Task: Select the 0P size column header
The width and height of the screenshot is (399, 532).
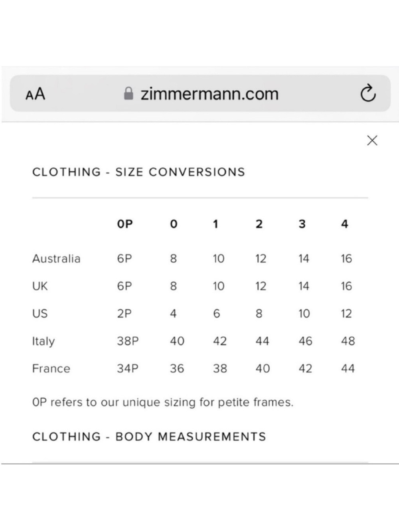Action: pyautogui.click(x=124, y=224)
